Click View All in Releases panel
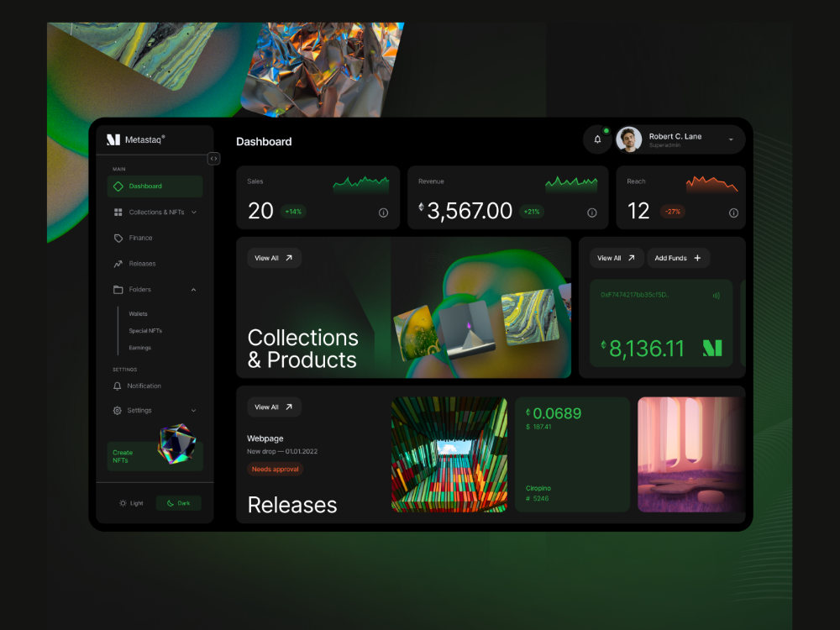This screenshot has width=840, height=630. pyautogui.click(x=274, y=407)
